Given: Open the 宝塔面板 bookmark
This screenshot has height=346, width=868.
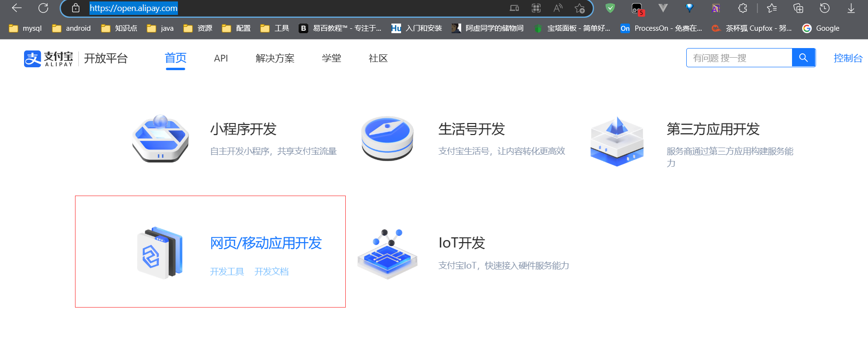Looking at the screenshot, I should click(x=572, y=28).
